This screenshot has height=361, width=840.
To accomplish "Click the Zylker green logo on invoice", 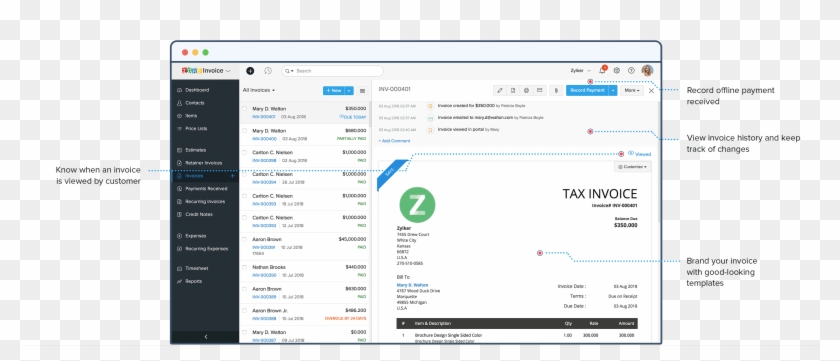I will (x=417, y=205).
